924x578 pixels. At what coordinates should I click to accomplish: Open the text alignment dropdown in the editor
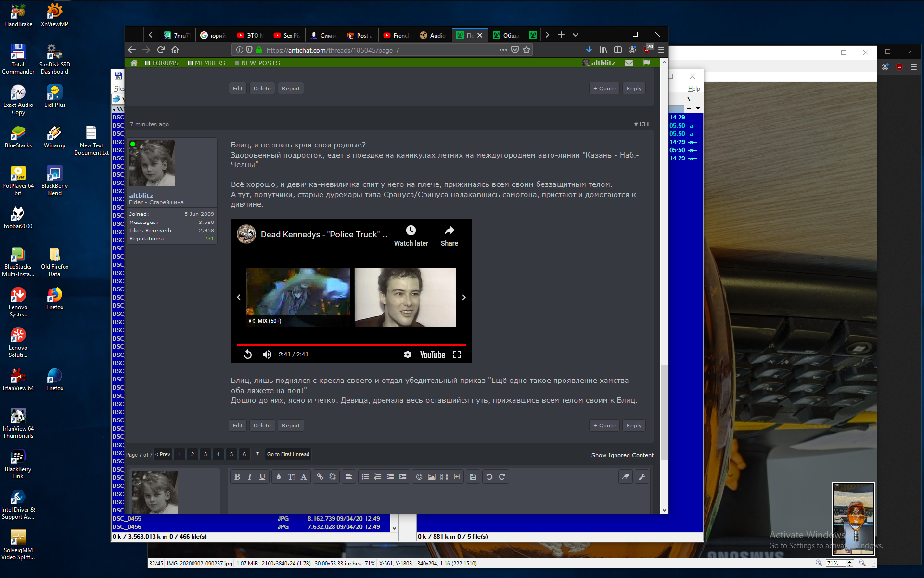(x=349, y=477)
